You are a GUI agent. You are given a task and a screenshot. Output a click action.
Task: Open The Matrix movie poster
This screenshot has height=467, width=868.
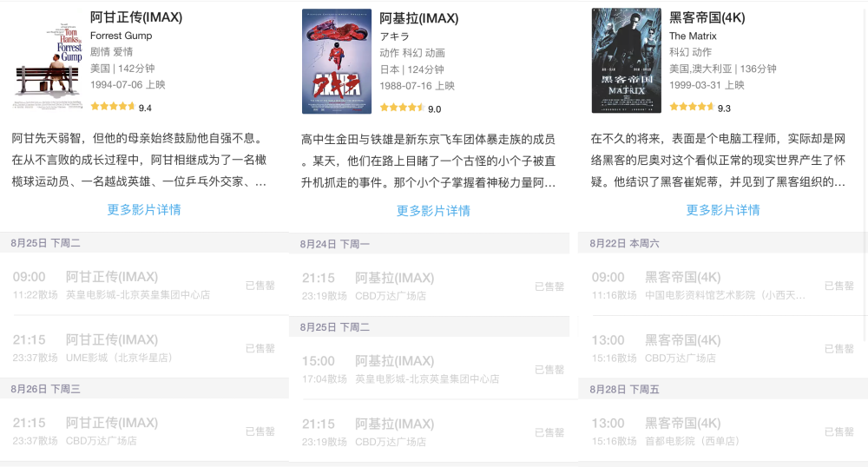[626, 60]
